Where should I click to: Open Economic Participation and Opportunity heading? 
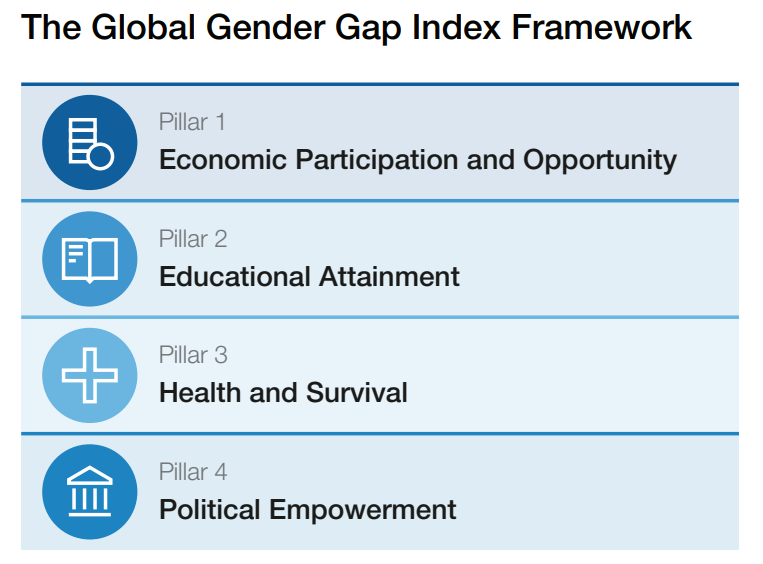[x=418, y=160]
